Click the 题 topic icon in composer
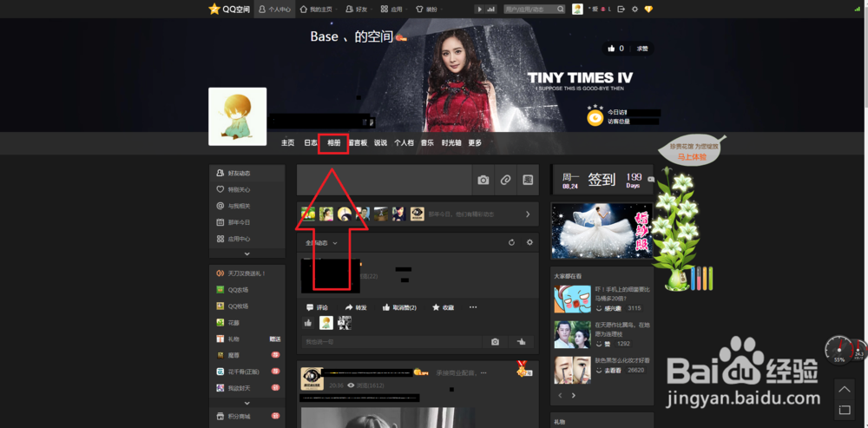 [x=528, y=180]
